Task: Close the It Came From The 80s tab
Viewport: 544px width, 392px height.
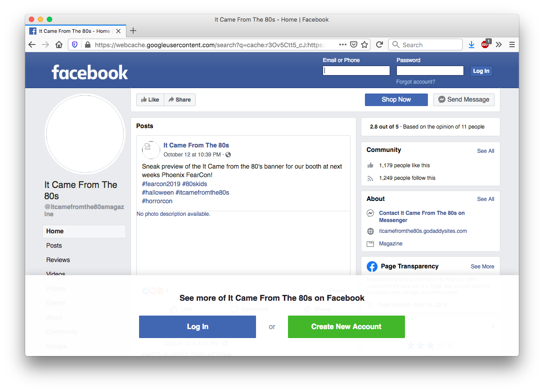Action: click(118, 31)
